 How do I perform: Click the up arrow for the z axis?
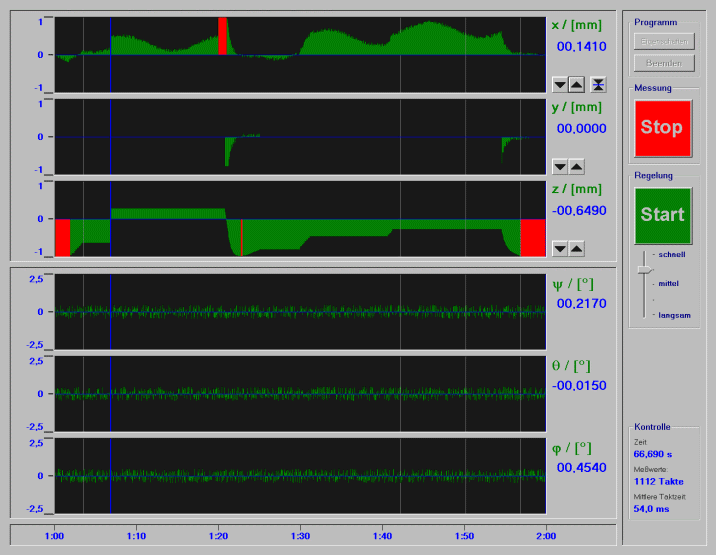tap(577, 249)
